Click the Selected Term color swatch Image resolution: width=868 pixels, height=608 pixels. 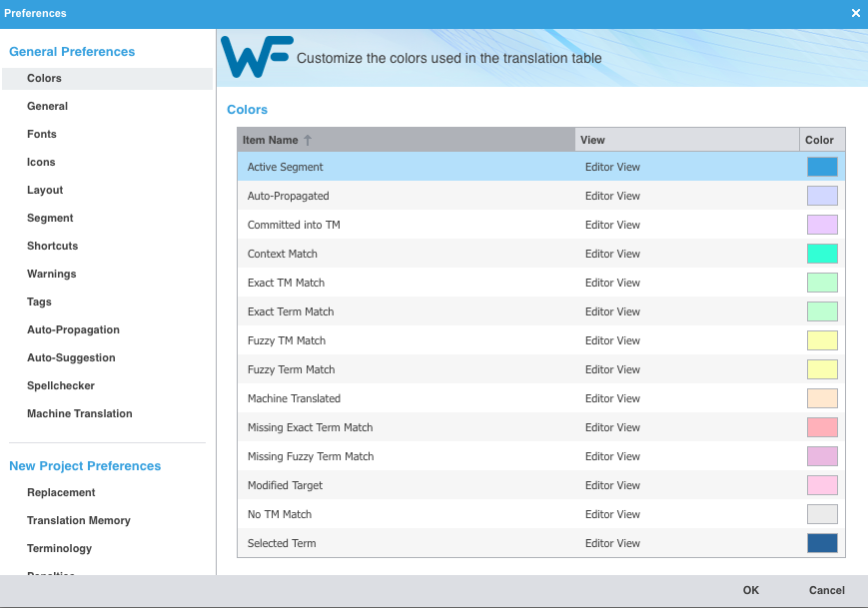(x=822, y=543)
